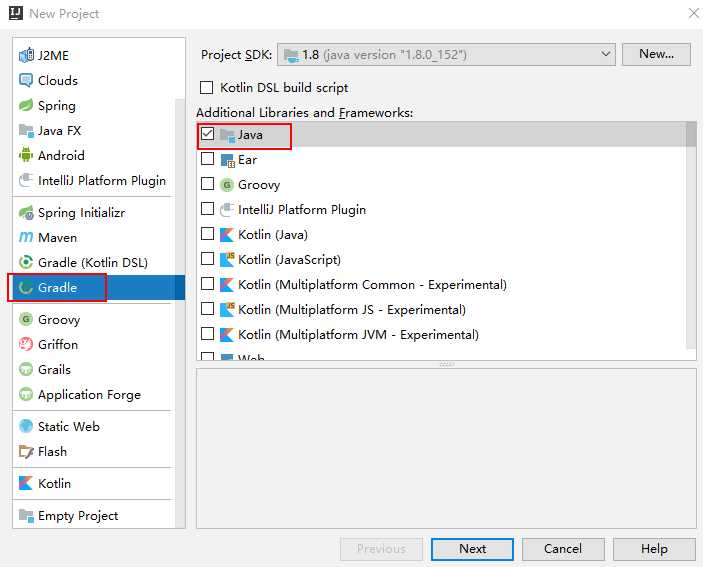This screenshot has width=703, height=567.
Task: Check the Kotlin (Java) checkbox
Action: click(x=208, y=234)
